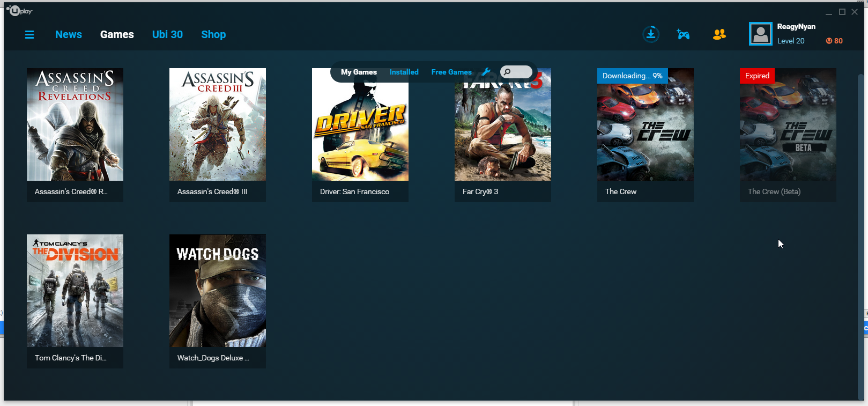Open the hamburger main menu
Viewport: 868px width, 406px height.
(x=29, y=34)
